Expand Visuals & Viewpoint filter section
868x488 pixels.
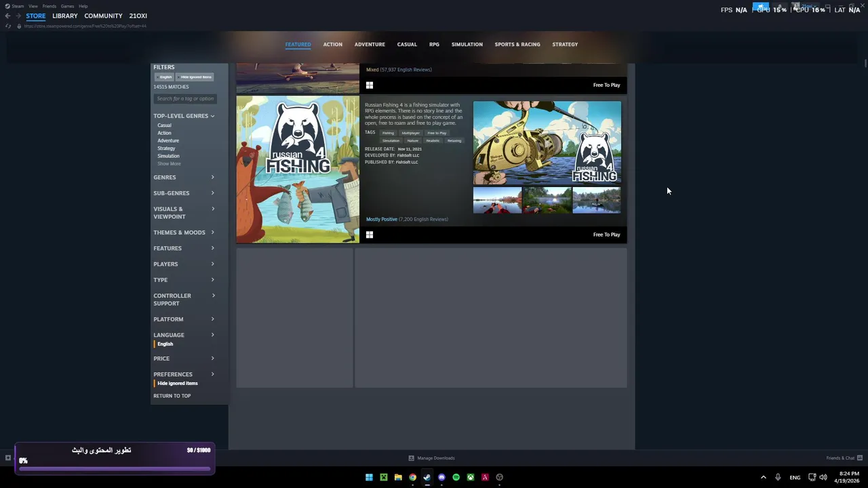click(x=184, y=213)
